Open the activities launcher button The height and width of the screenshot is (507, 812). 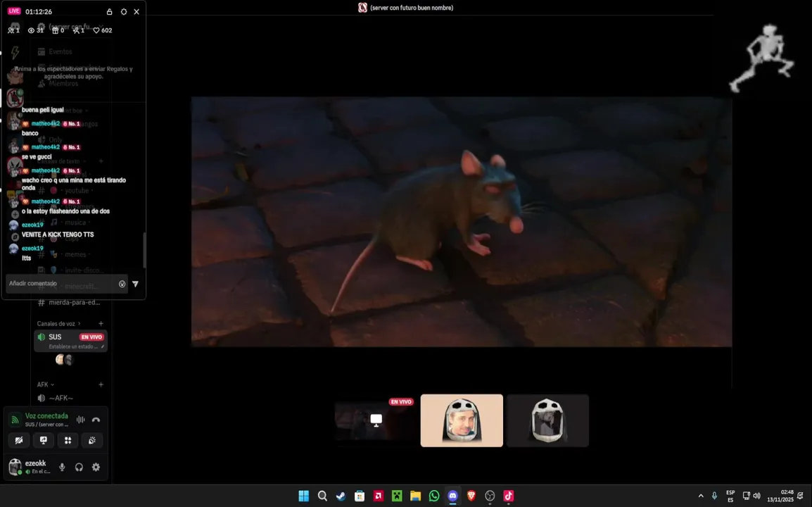(68, 440)
